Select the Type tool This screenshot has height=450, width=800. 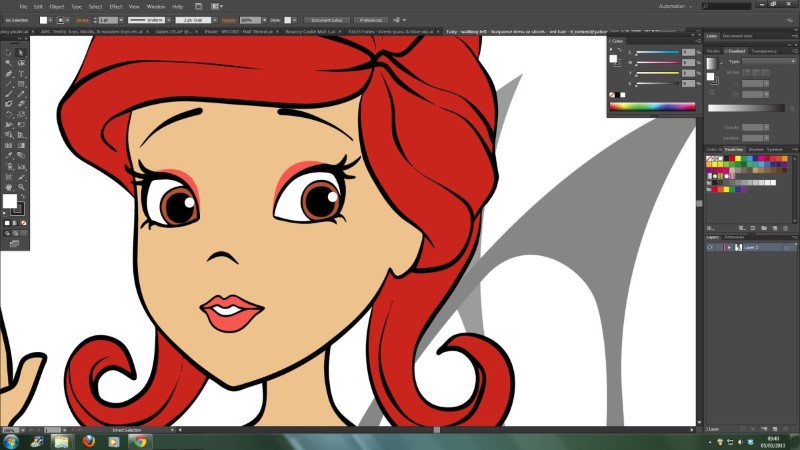[x=20, y=74]
